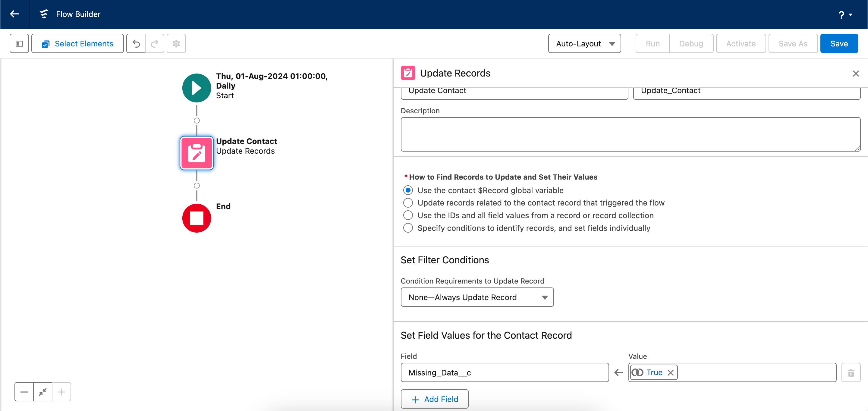Image resolution: width=868 pixels, height=411 pixels.
Task: Zoom out the canvas with minus
Action: (x=24, y=392)
